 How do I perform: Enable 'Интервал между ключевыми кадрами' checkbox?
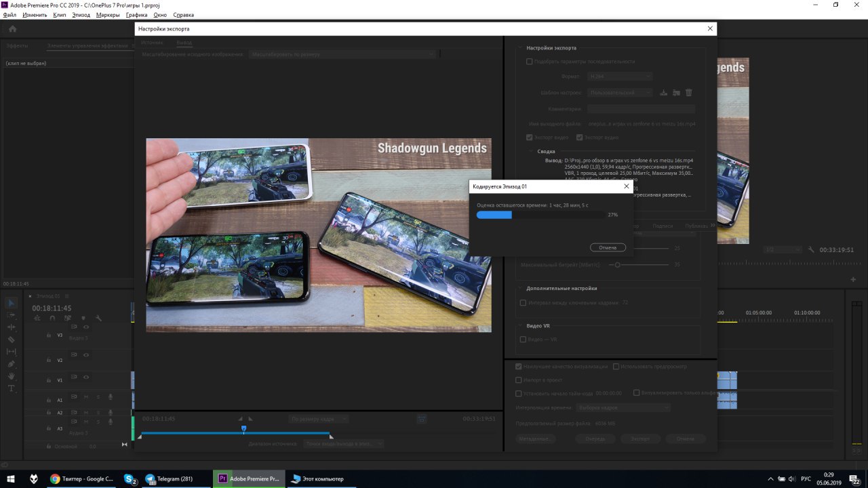pyautogui.click(x=523, y=303)
